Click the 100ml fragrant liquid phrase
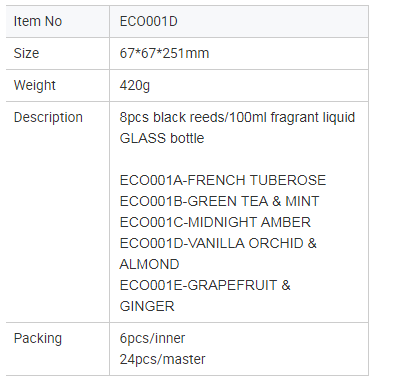Viewport: 405px width, 381px height. click(292, 117)
